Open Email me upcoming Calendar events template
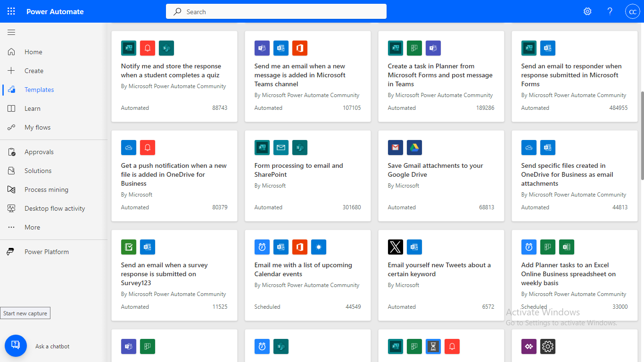The image size is (644, 362). click(303, 269)
